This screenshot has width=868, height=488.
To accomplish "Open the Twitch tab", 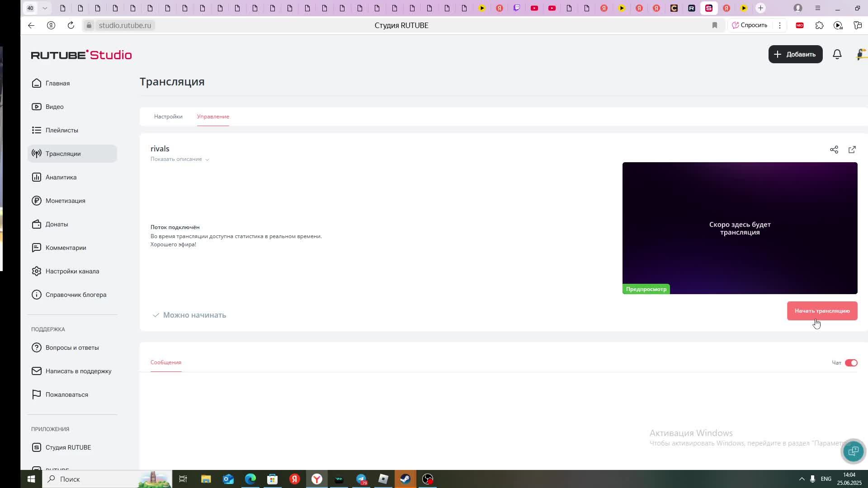I will click(517, 8).
